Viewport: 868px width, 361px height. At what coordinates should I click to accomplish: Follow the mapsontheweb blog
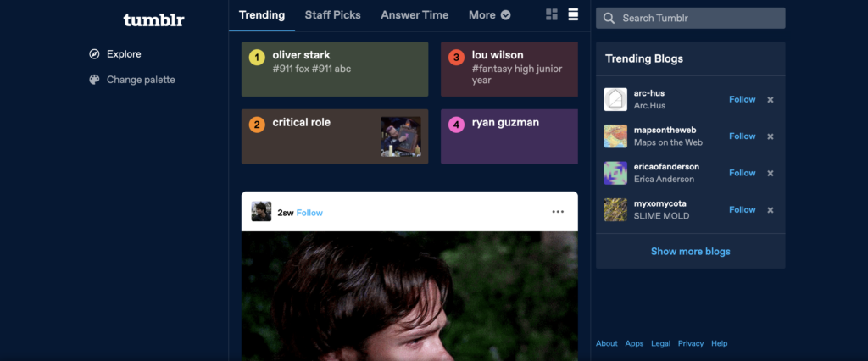(742, 136)
